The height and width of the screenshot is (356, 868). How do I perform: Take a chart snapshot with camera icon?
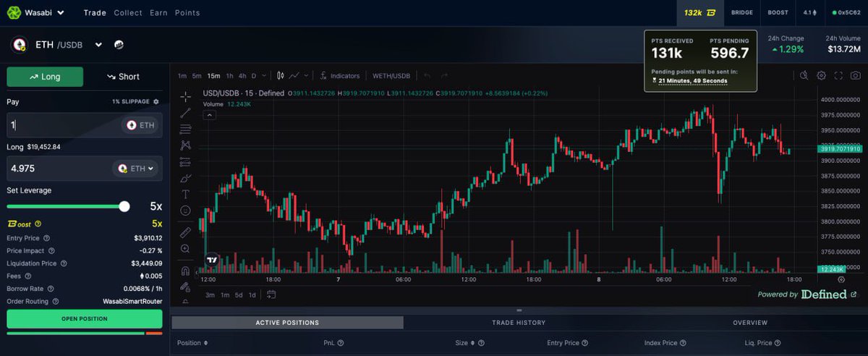pos(856,75)
